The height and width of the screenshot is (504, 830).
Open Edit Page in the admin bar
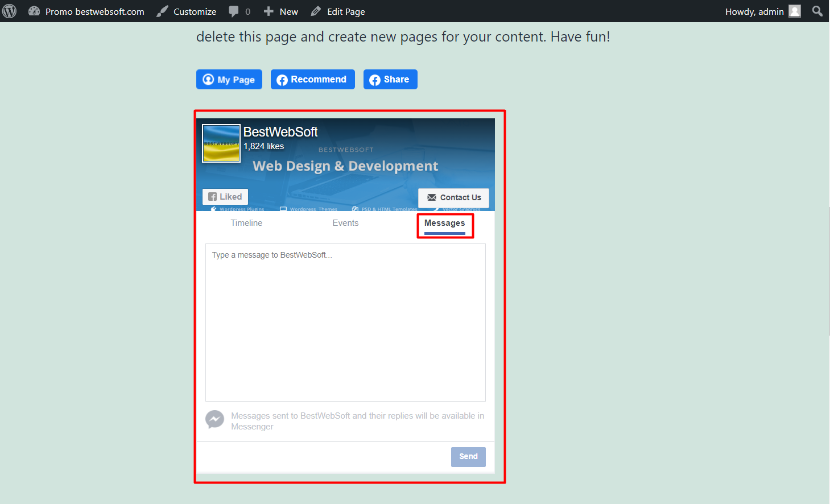[x=338, y=11]
